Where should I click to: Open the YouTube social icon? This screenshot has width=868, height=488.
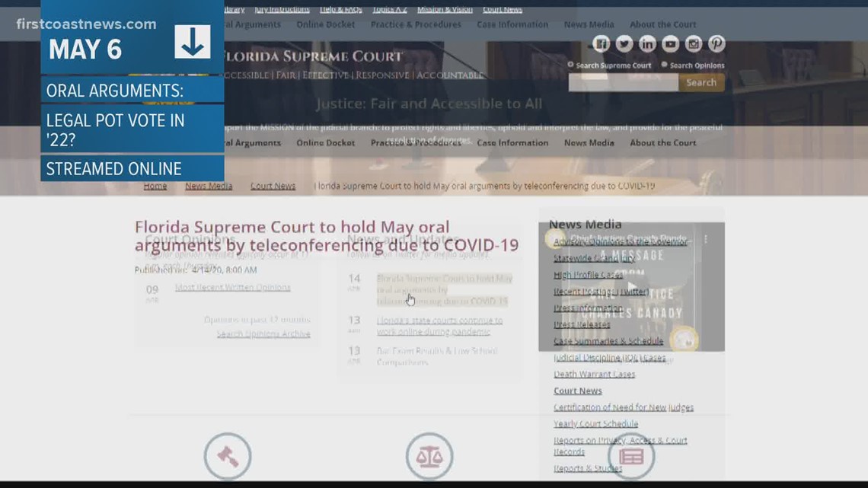[x=670, y=43]
